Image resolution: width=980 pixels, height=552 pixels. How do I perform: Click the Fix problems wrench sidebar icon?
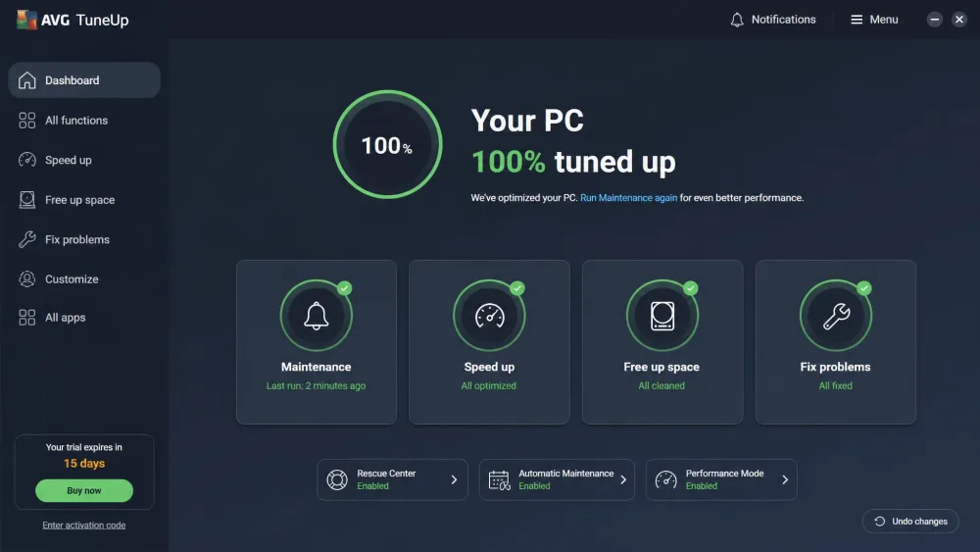pos(26,239)
